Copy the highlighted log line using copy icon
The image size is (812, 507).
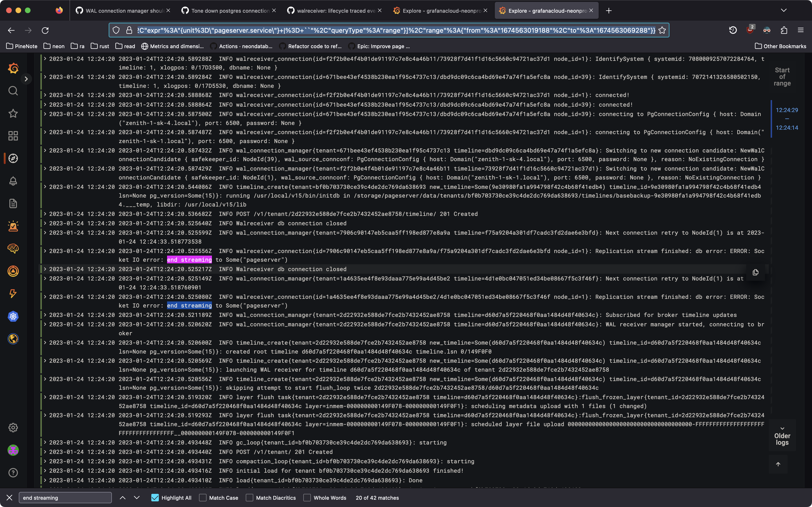click(x=756, y=272)
